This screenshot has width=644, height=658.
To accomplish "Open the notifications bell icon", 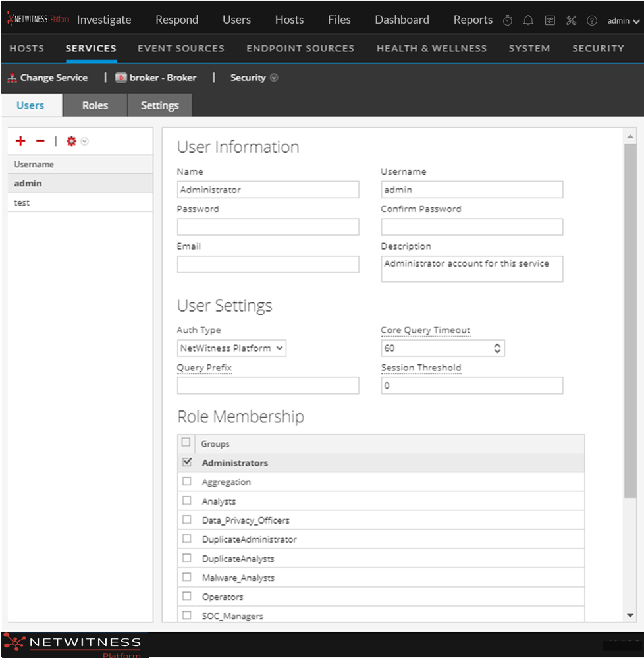I will coord(528,20).
